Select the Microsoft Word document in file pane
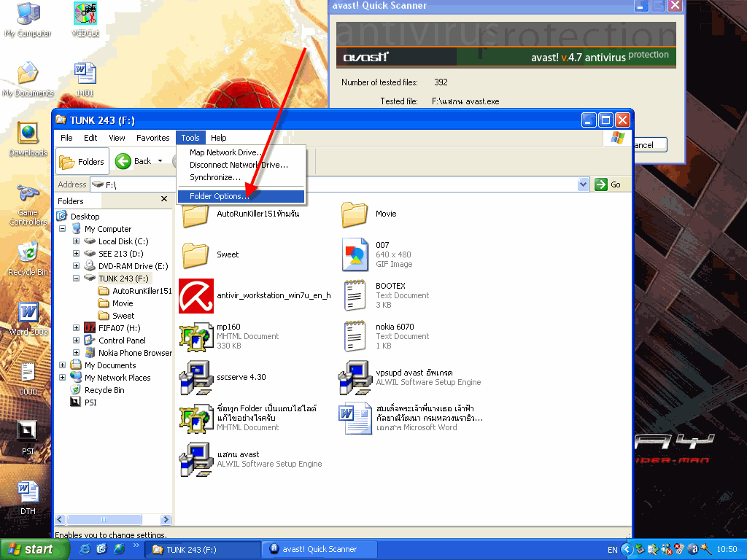The image size is (747, 560). coord(411,418)
